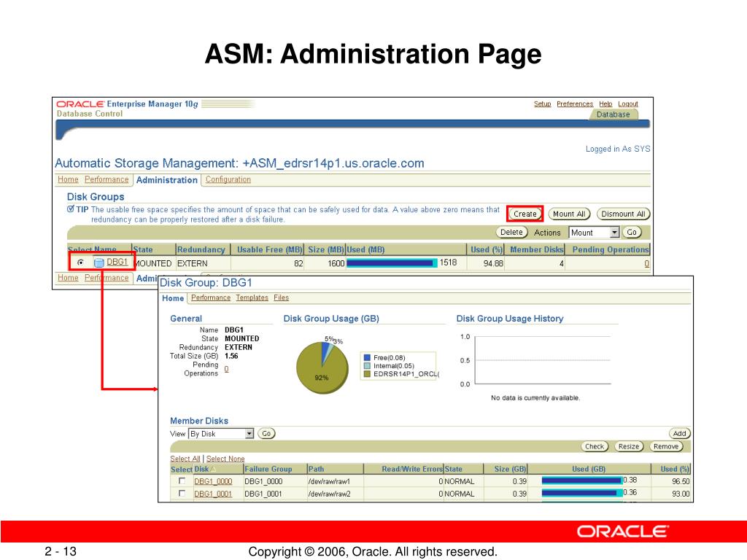The width and height of the screenshot is (747, 560).
Task: Open the Actions dropdown showing Mount
Action: pyautogui.click(x=594, y=233)
